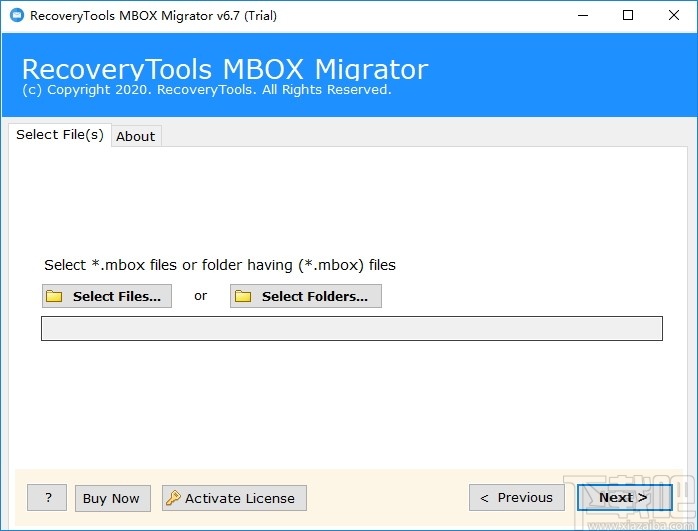Viewport: 698px width, 531px height.
Task: Go back with the < Previous button
Action: 517,498
